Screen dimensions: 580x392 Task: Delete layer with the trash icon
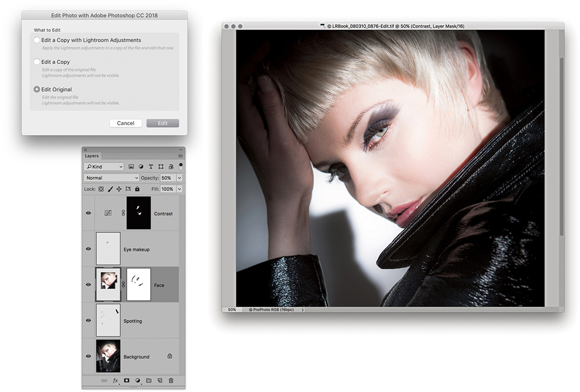(x=171, y=381)
